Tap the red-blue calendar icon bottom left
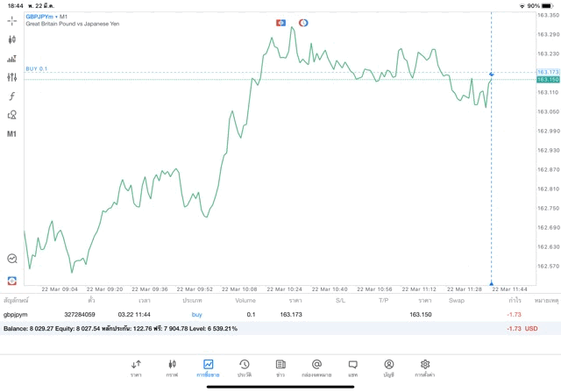The width and height of the screenshot is (561, 392). pos(12,281)
